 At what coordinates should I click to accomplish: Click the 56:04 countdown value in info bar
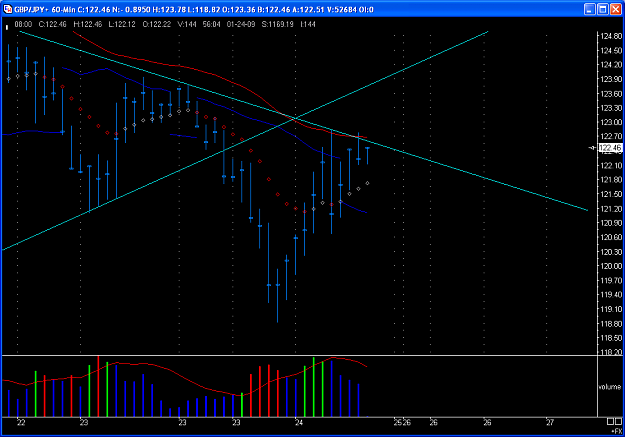(x=211, y=24)
